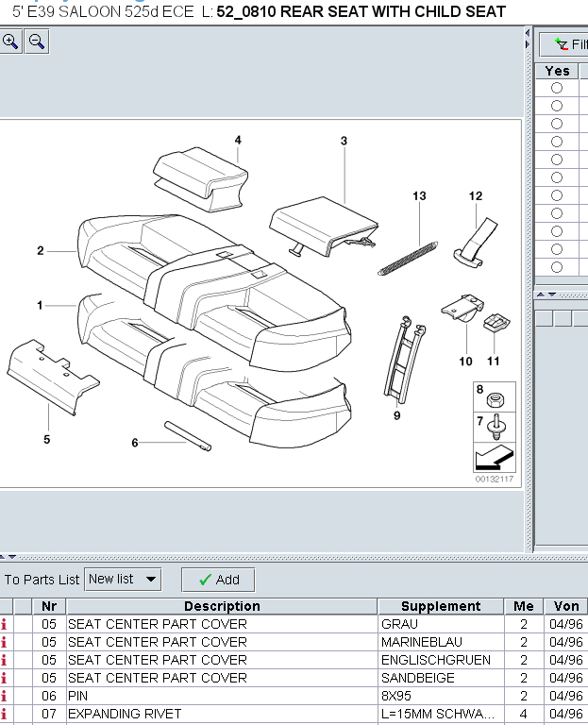Click the 52_0810 REAR SEAT WITH CHILD SEAT title

[361, 11]
